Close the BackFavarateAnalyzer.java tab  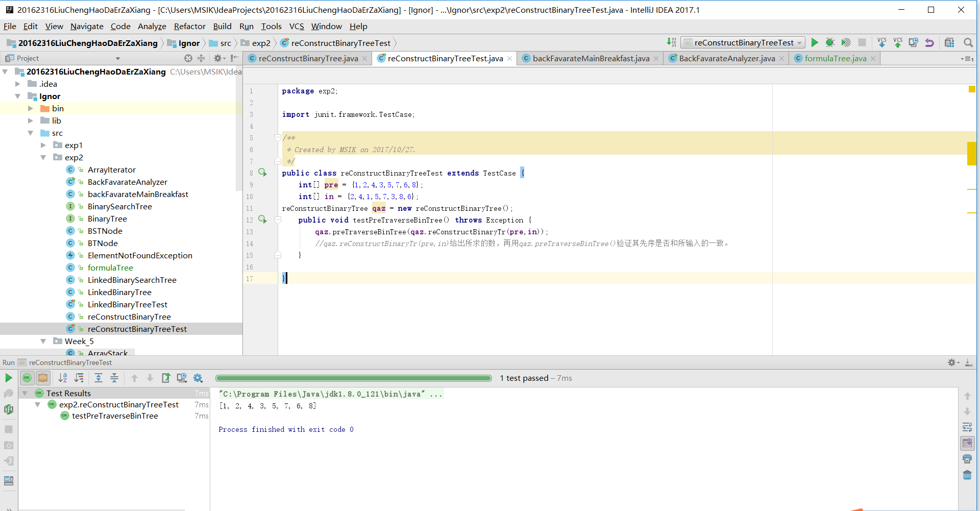781,59
